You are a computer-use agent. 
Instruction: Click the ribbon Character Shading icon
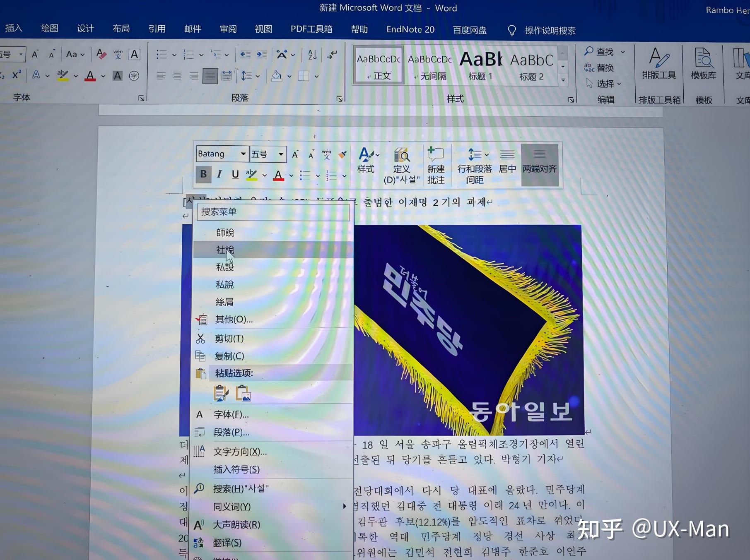click(x=118, y=76)
